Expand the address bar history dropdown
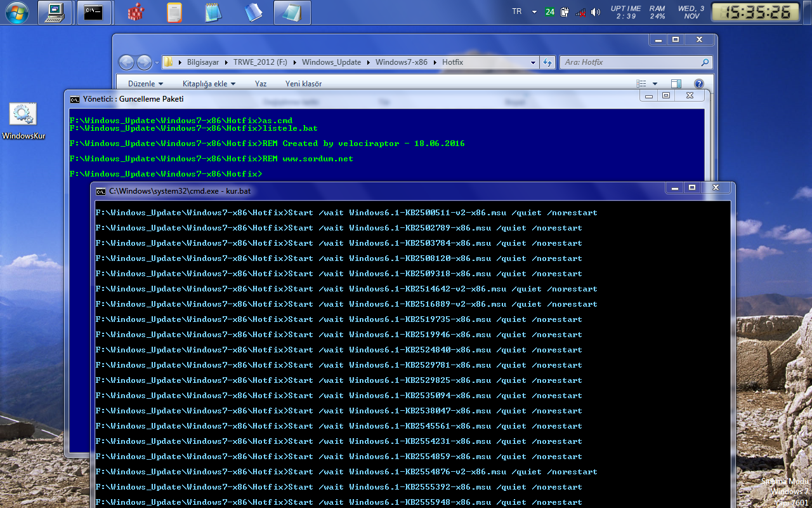 pyautogui.click(x=533, y=62)
